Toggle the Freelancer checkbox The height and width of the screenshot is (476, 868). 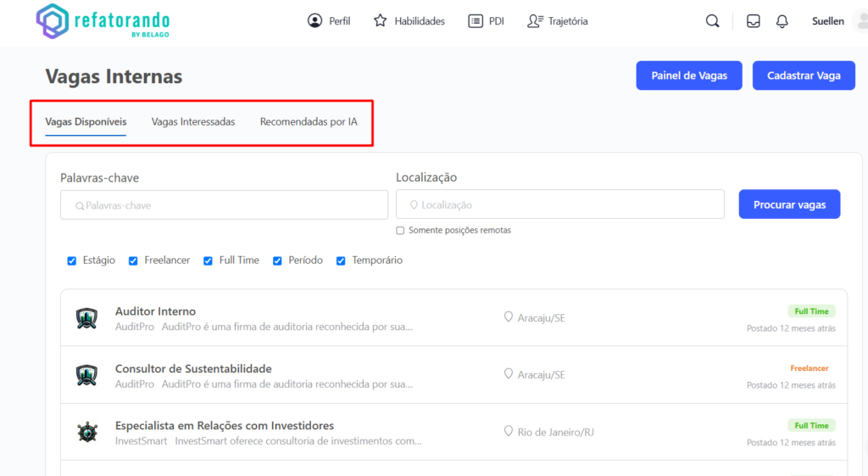click(x=133, y=260)
